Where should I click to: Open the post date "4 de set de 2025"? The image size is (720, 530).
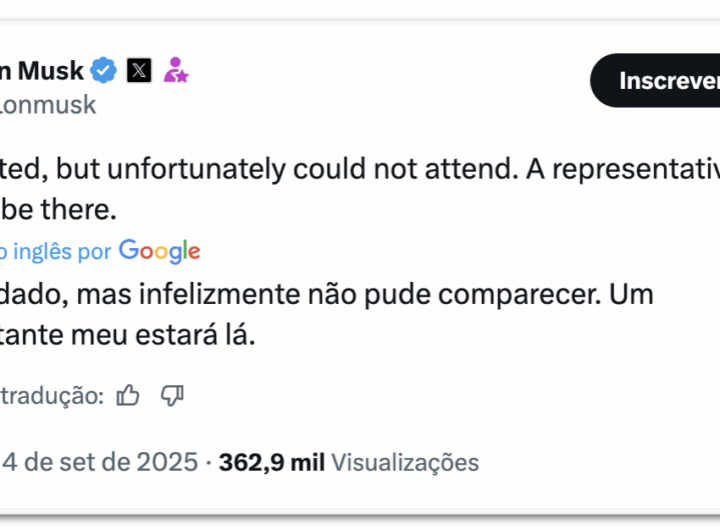click(x=100, y=462)
